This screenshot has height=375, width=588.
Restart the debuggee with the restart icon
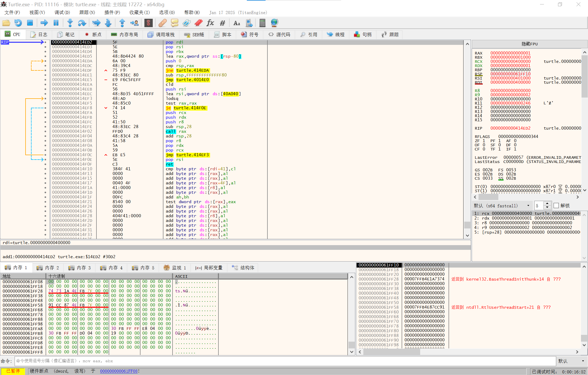pyautogui.click(x=18, y=23)
